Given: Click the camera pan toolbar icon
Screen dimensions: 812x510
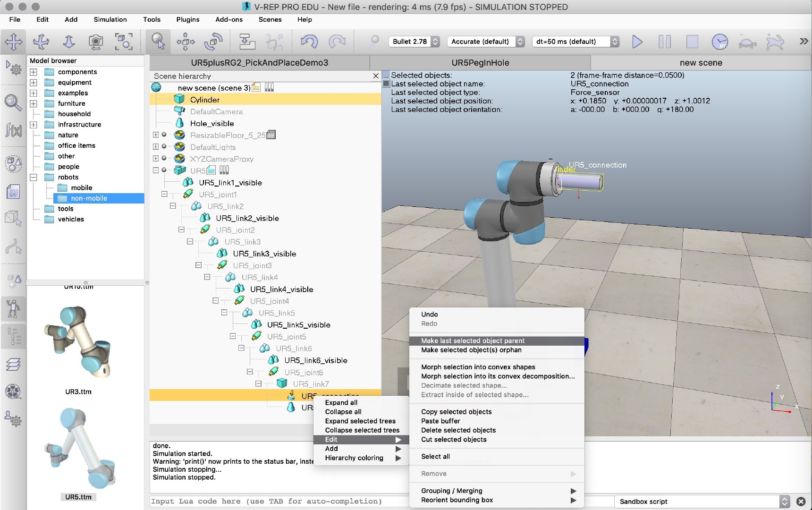Looking at the screenshot, I should 14,42.
